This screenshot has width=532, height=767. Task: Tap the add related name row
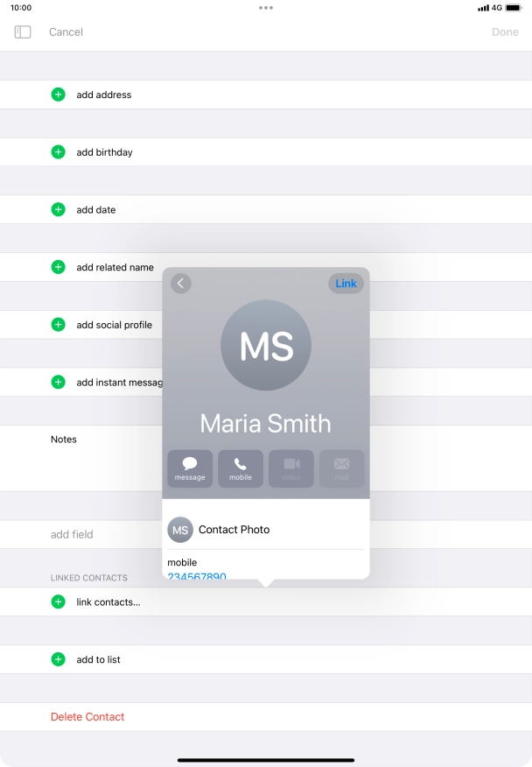coord(115,268)
